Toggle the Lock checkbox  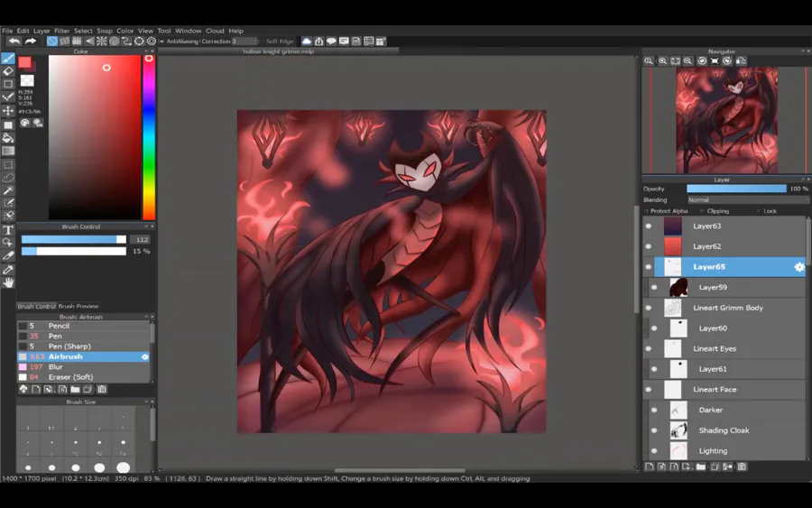coord(759,211)
